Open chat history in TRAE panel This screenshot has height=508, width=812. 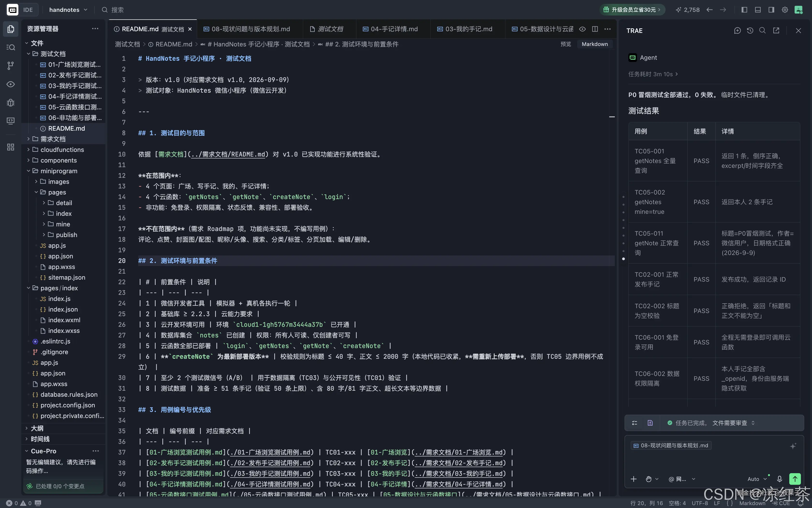[x=750, y=30]
